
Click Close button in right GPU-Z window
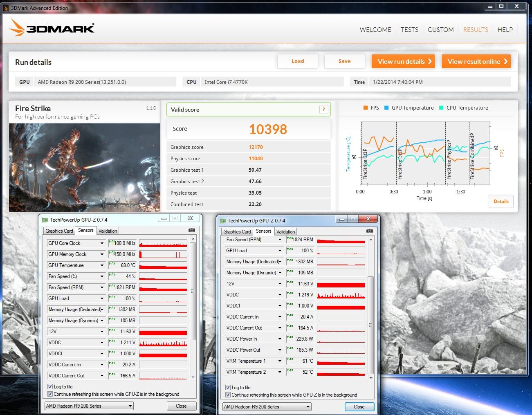pyautogui.click(x=359, y=407)
